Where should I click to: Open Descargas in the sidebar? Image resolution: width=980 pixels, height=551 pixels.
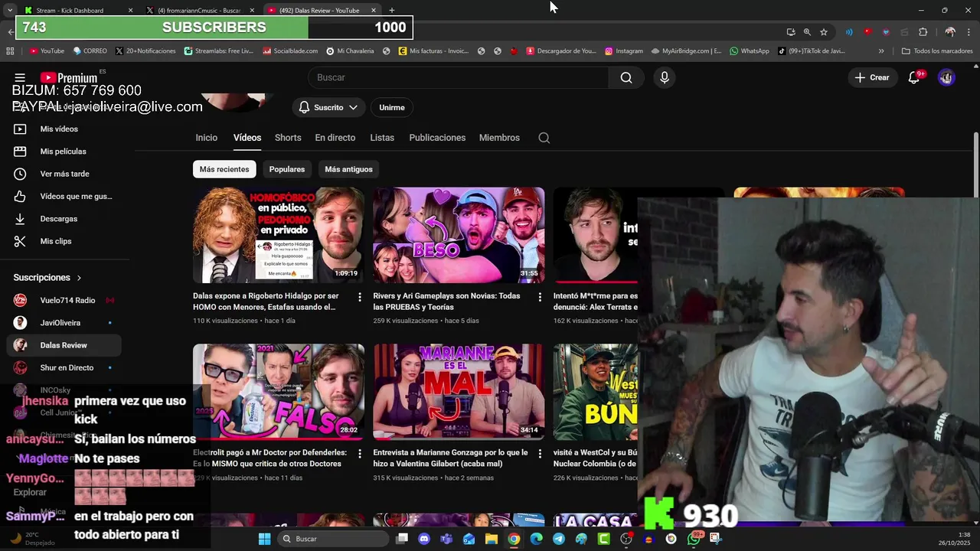pyautogui.click(x=64, y=219)
